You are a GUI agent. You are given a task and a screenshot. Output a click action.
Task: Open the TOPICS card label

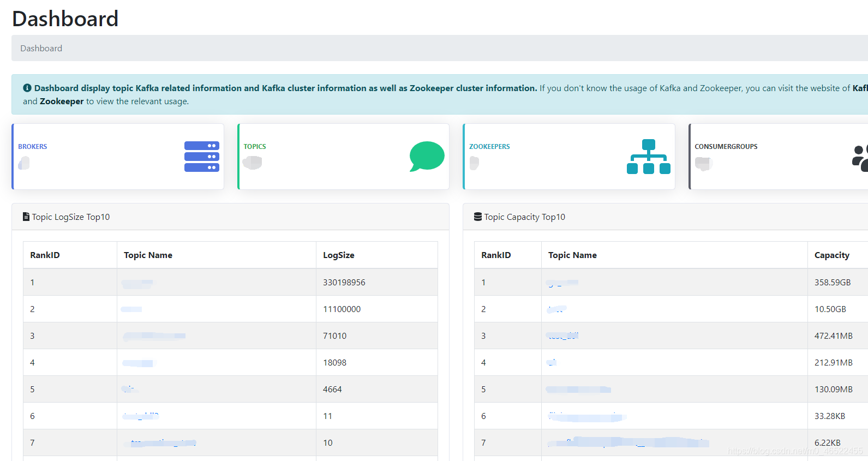pos(255,147)
